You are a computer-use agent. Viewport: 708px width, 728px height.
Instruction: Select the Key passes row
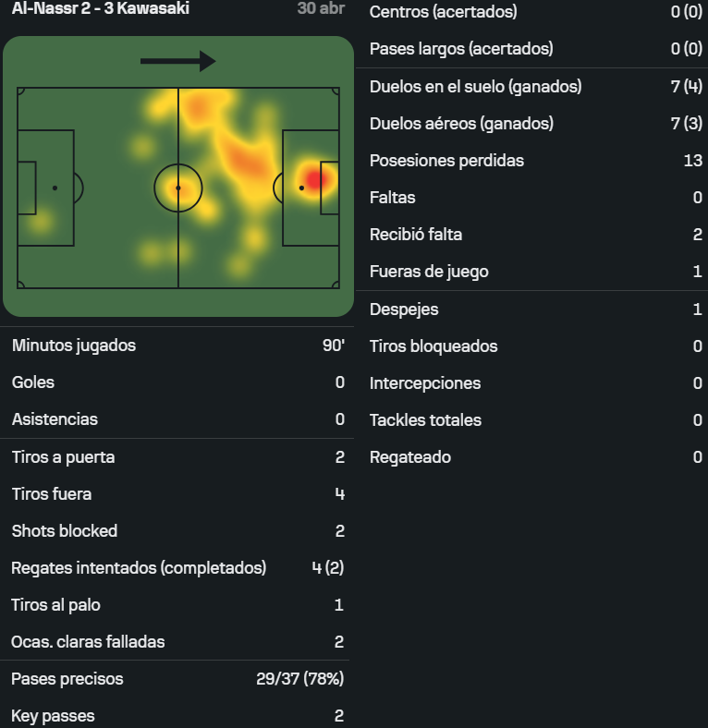pos(178,716)
